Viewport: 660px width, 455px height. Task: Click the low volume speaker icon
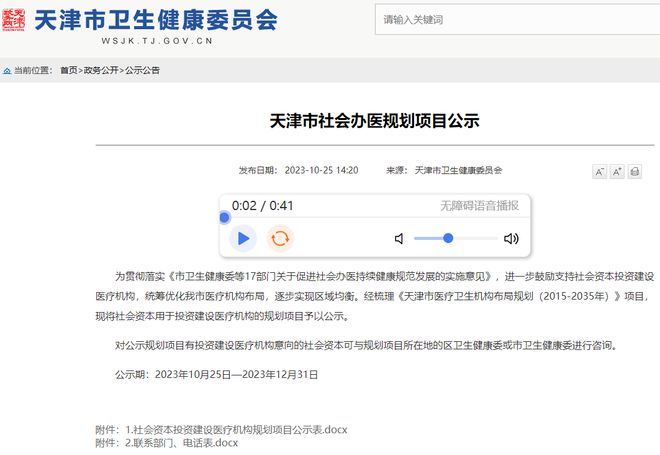[x=399, y=239]
